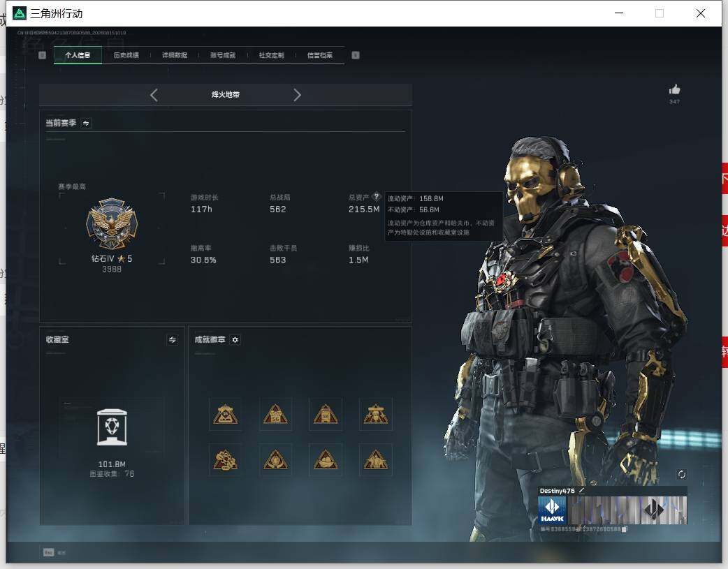Switch to the 详细数据 tab
Image resolution: width=728 pixels, height=569 pixels.
click(175, 55)
